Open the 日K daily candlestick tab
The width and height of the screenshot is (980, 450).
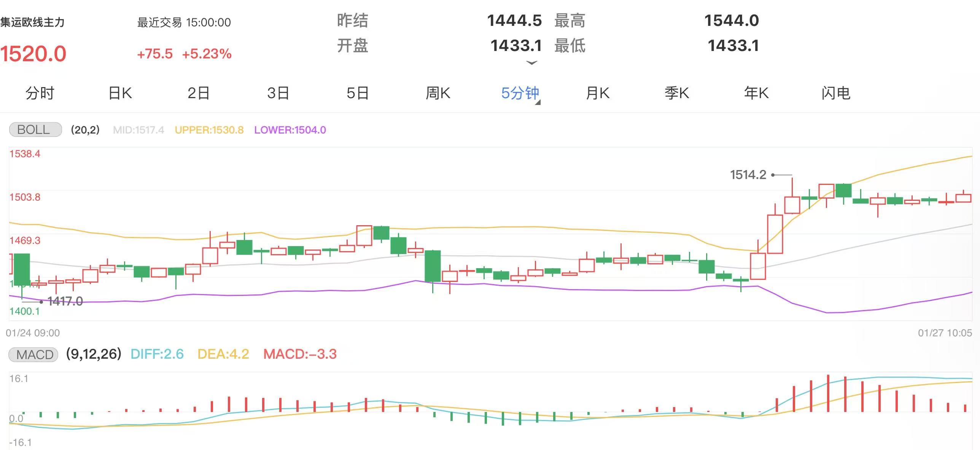pos(120,93)
